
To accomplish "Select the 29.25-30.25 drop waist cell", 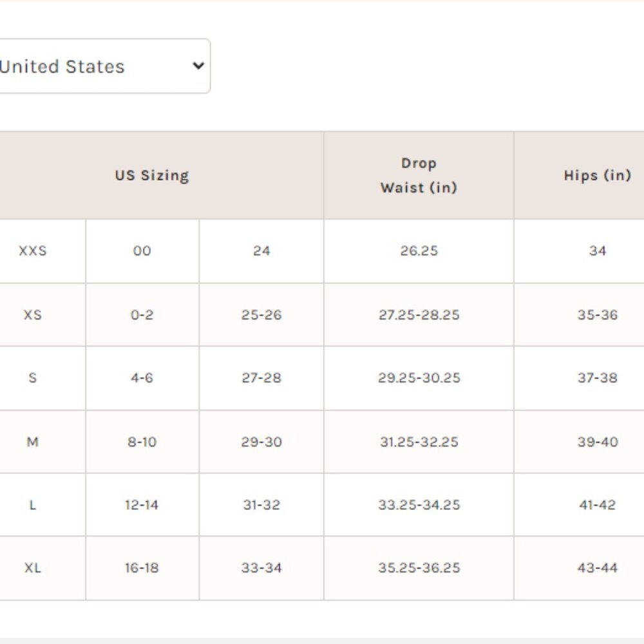I will [419, 378].
